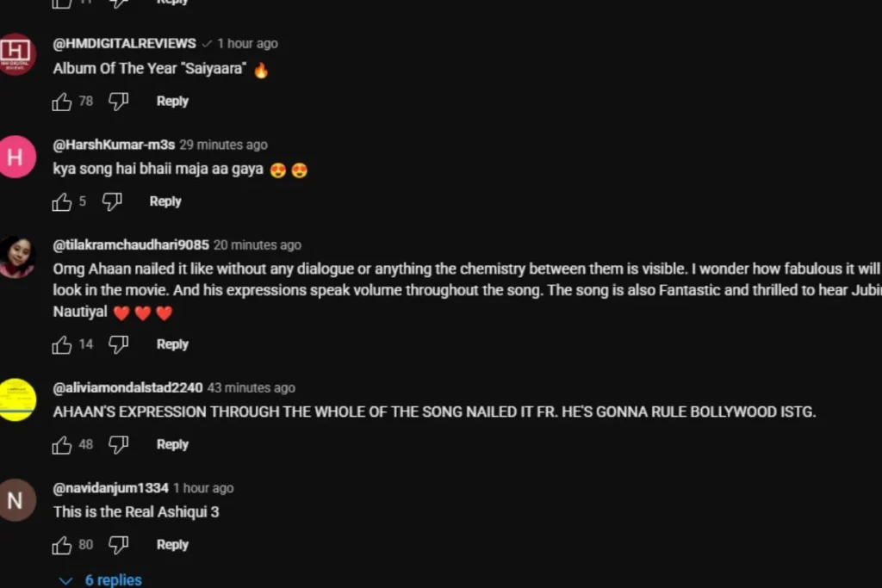The width and height of the screenshot is (882, 588).
Task: Reply to the HMDIGITALREVIEWS comment
Action: [172, 102]
